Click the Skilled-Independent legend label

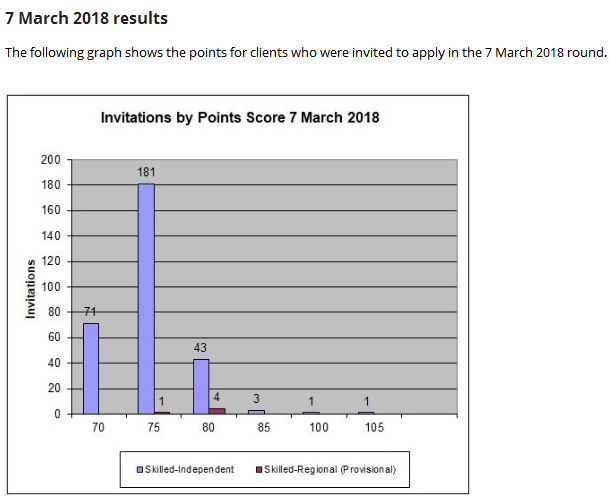[x=190, y=469]
